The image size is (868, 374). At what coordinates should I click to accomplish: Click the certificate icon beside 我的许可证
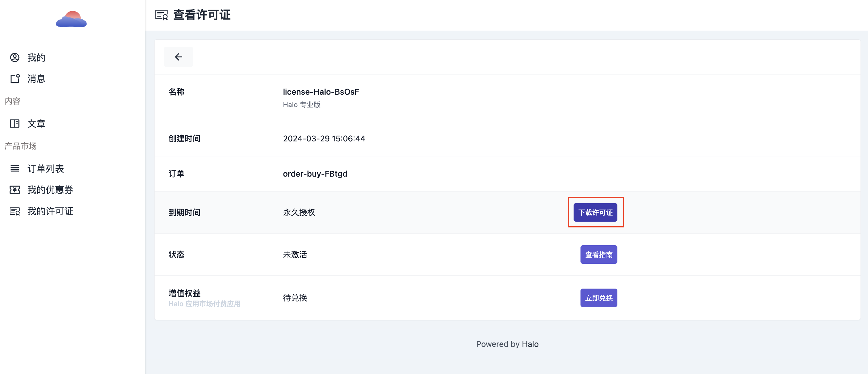pyautogui.click(x=15, y=212)
